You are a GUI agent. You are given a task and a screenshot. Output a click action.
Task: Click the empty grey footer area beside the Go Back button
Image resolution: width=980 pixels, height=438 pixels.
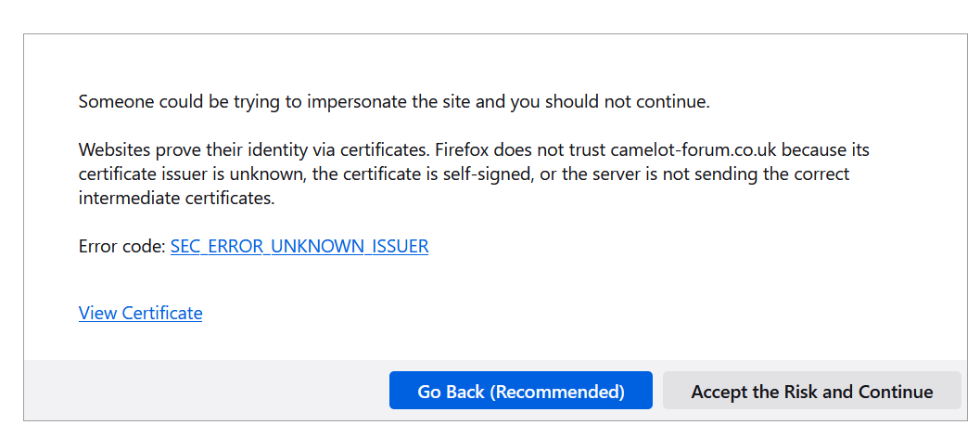206,391
